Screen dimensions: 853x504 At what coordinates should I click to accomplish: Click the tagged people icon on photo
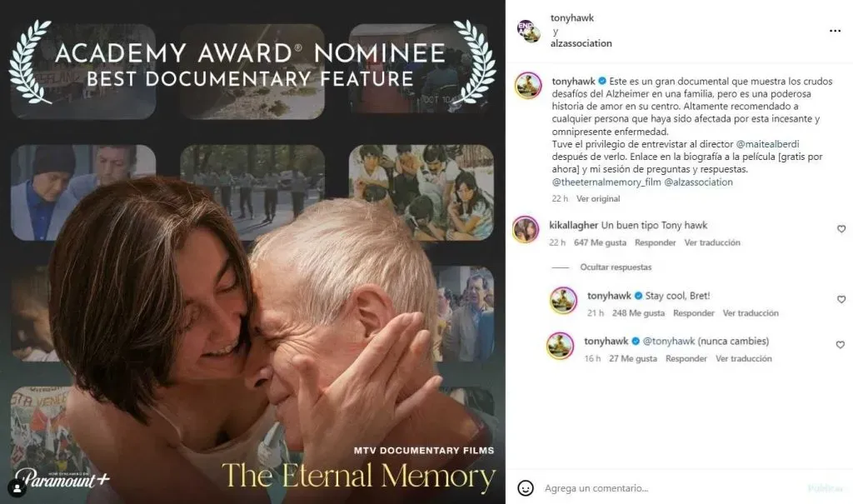(17, 488)
